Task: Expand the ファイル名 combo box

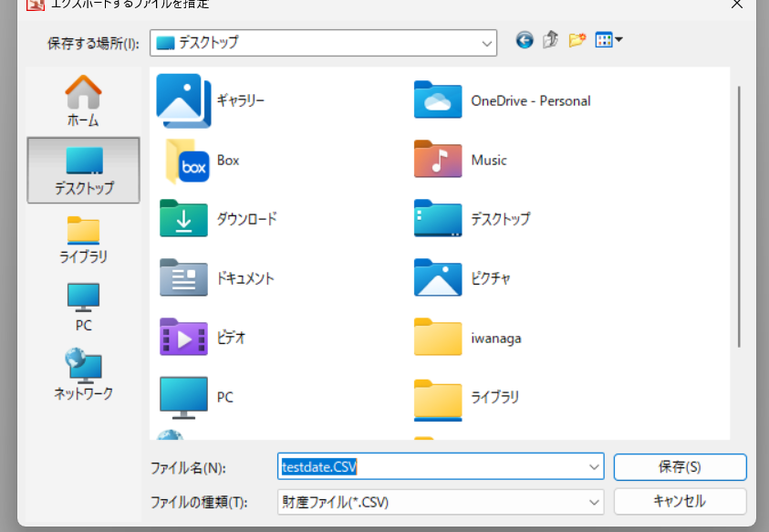Action: pyautogui.click(x=593, y=466)
